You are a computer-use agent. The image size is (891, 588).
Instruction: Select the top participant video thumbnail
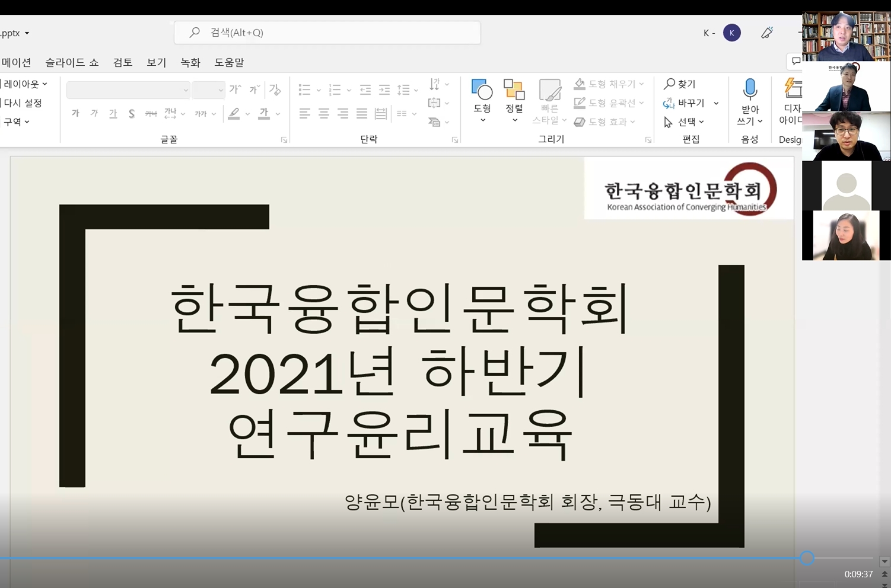pyautogui.click(x=847, y=36)
